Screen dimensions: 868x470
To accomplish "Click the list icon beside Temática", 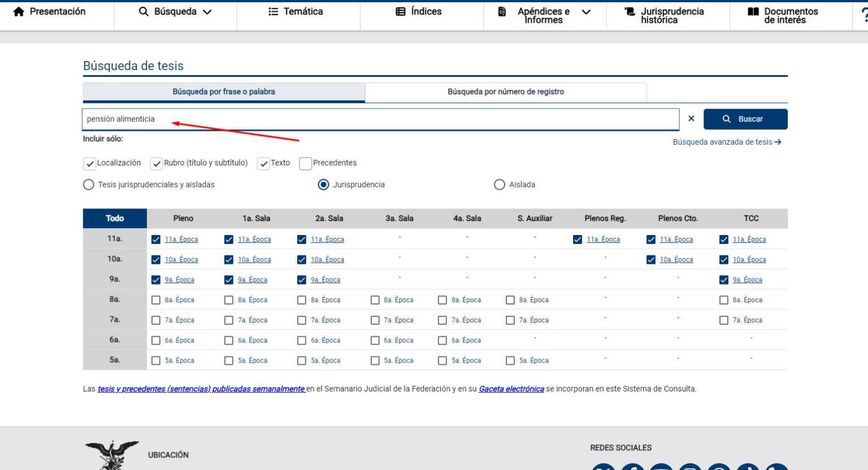I will 273,12.
